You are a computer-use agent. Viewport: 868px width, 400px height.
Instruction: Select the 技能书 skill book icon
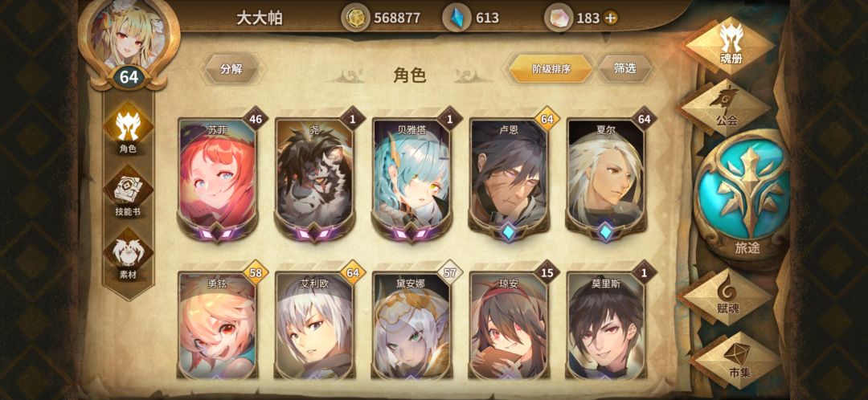click(x=128, y=192)
